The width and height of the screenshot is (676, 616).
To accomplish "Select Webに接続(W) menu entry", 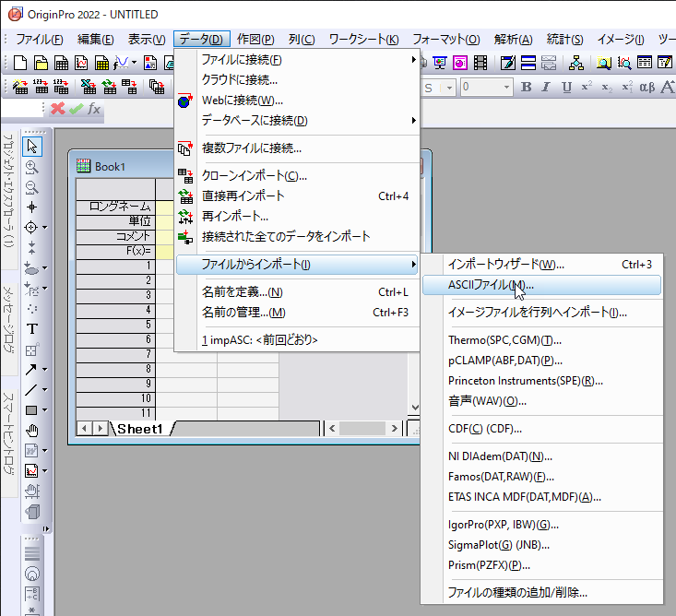I will [298, 101].
